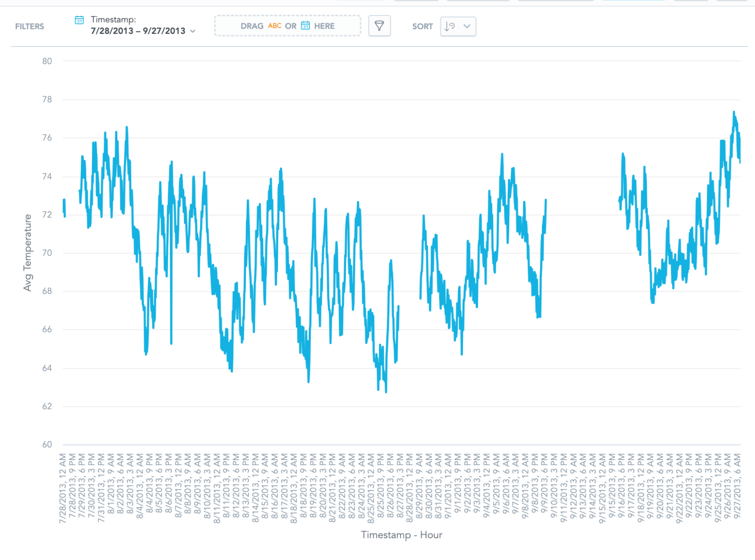Click the filter funnel button next to drag zone
Screen dimensions: 755x560
pos(380,26)
